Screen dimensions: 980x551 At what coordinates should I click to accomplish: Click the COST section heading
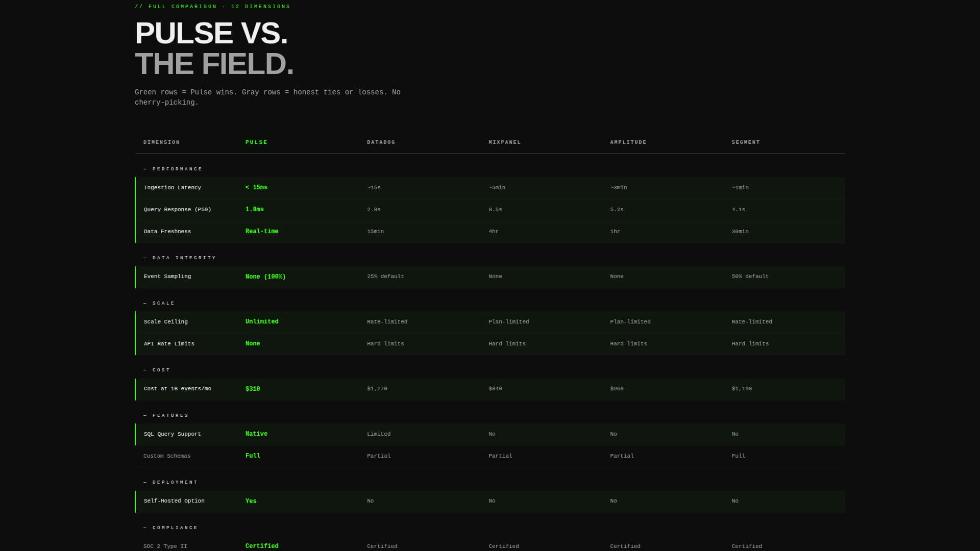coord(157,370)
